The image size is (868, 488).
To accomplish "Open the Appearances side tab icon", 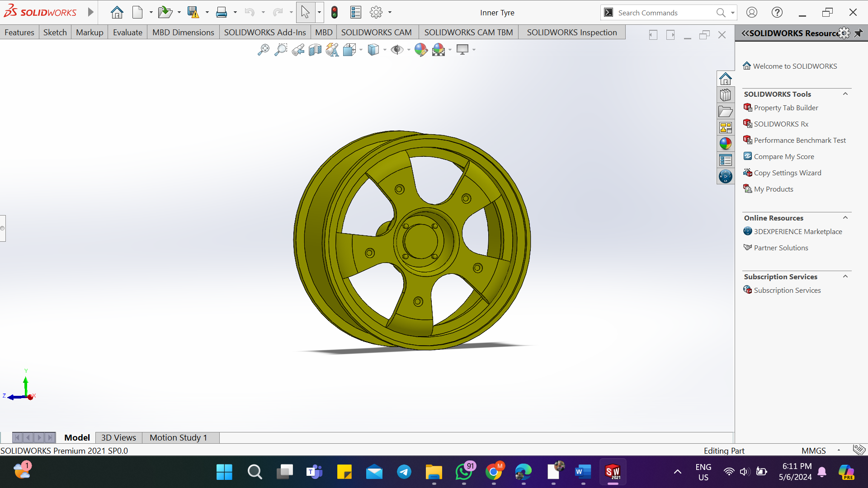I will [726, 144].
